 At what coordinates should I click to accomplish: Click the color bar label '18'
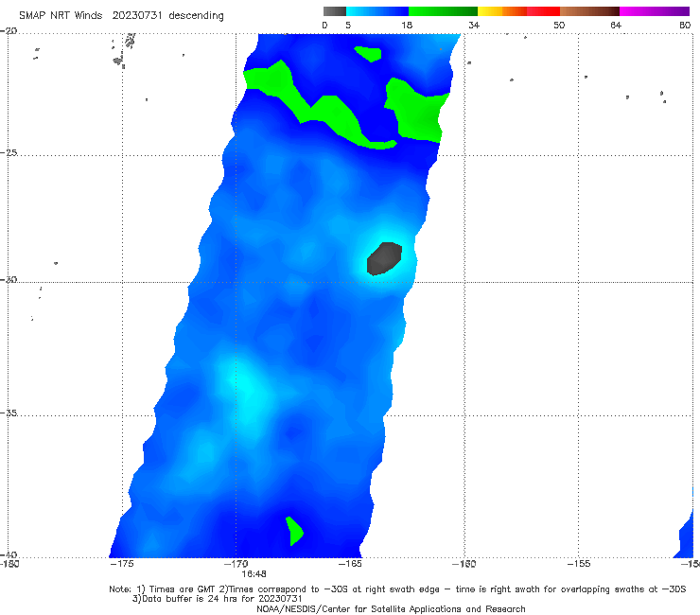pyautogui.click(x=407, y=26)
